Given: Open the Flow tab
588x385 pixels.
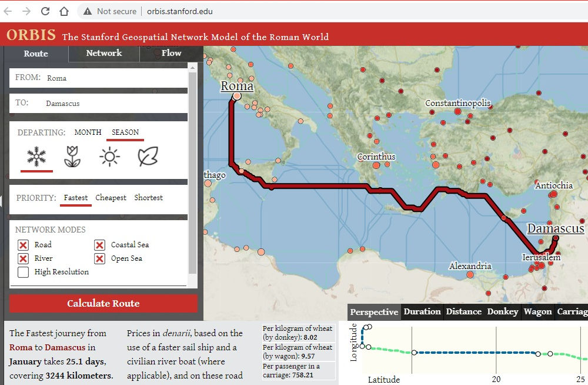Looking at the screenshot, I should (x=171, y=54).
